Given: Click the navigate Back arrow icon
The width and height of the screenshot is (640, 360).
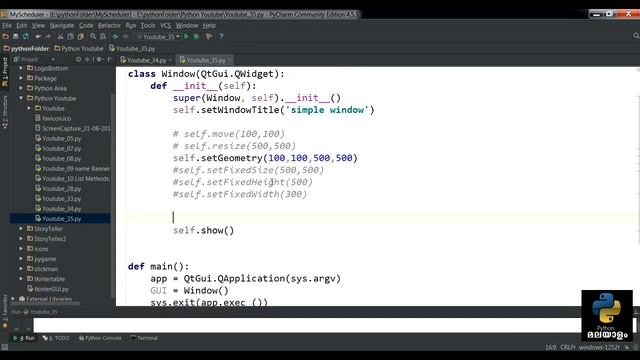Looking at the screenshot, I should (x=116, y=36).
